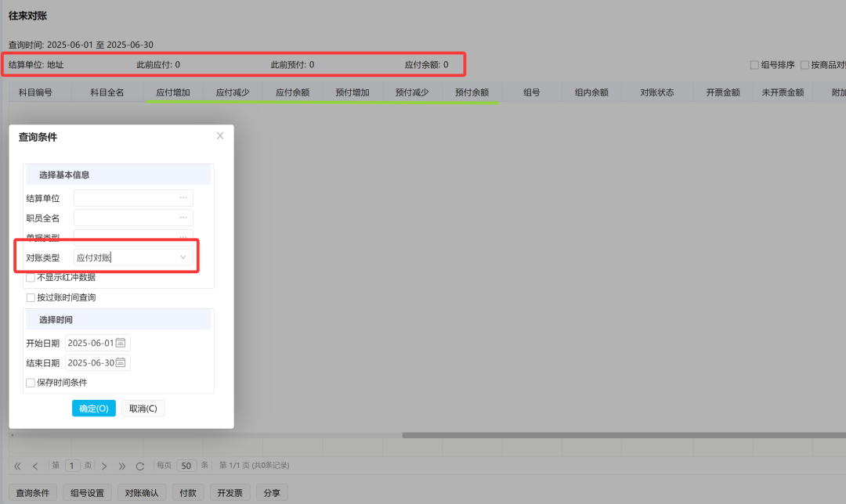Open calendar icon for 开始日期
Screen dimensions: 846x504
coord(121,343)
